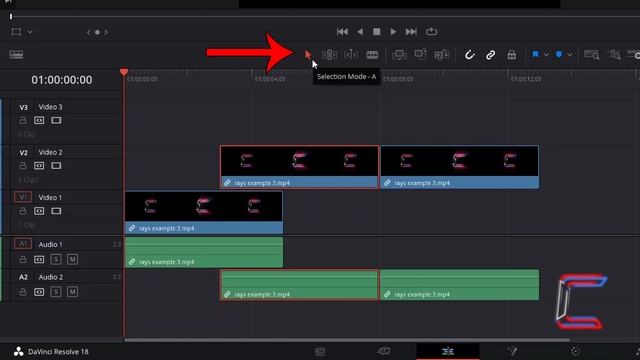Activate Trim Edit Mode tool

(x=329, y=55)
